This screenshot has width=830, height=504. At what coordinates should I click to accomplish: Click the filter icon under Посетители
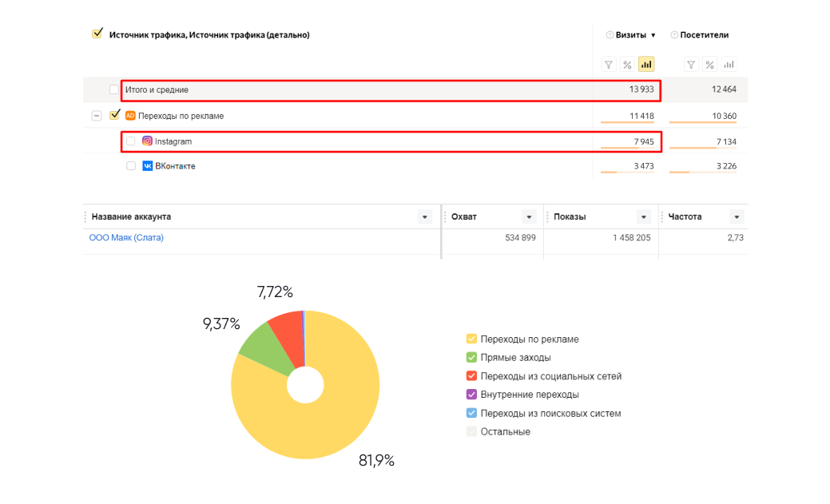691,65
